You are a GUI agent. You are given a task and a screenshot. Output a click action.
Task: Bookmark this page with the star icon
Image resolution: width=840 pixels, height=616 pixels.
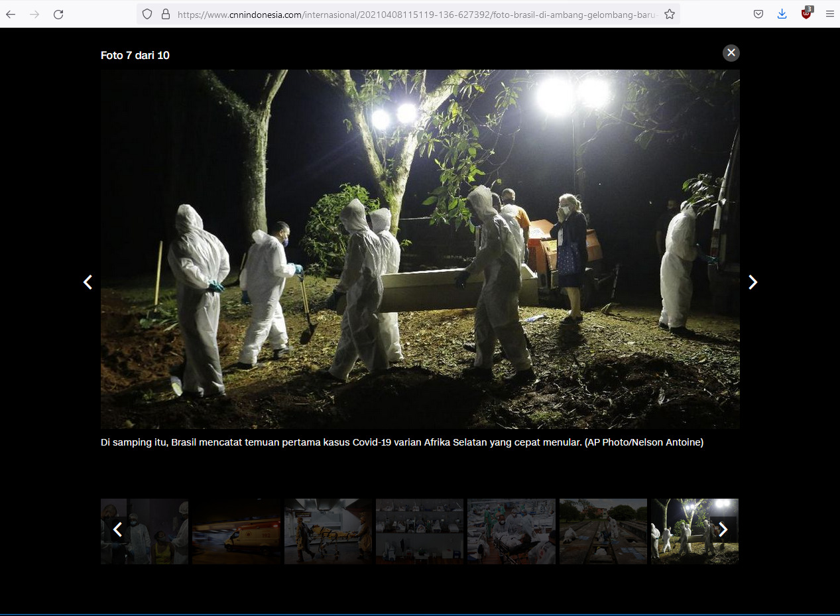click(670, 14)
